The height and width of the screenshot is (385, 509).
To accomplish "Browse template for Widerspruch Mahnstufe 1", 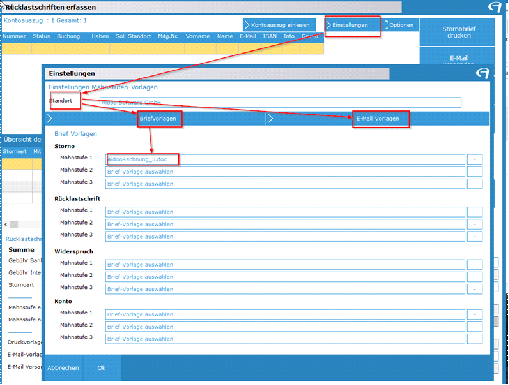I will 475,265.
